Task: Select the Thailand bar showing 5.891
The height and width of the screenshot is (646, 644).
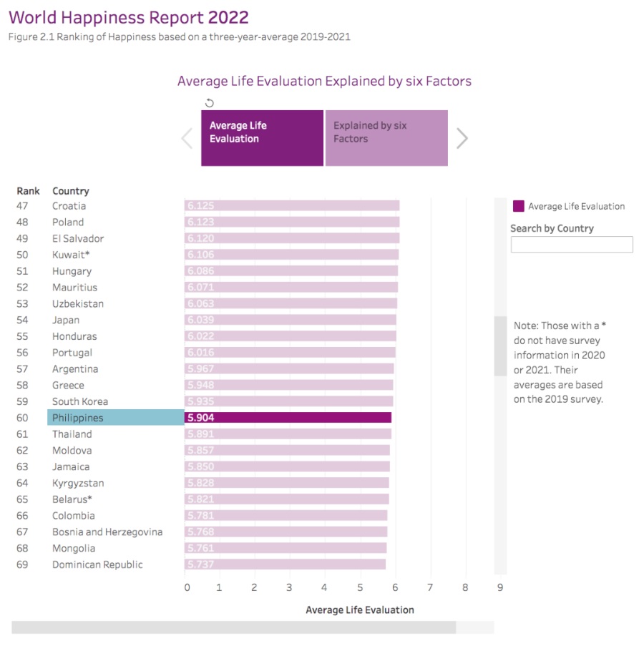Action: [288, 434]
